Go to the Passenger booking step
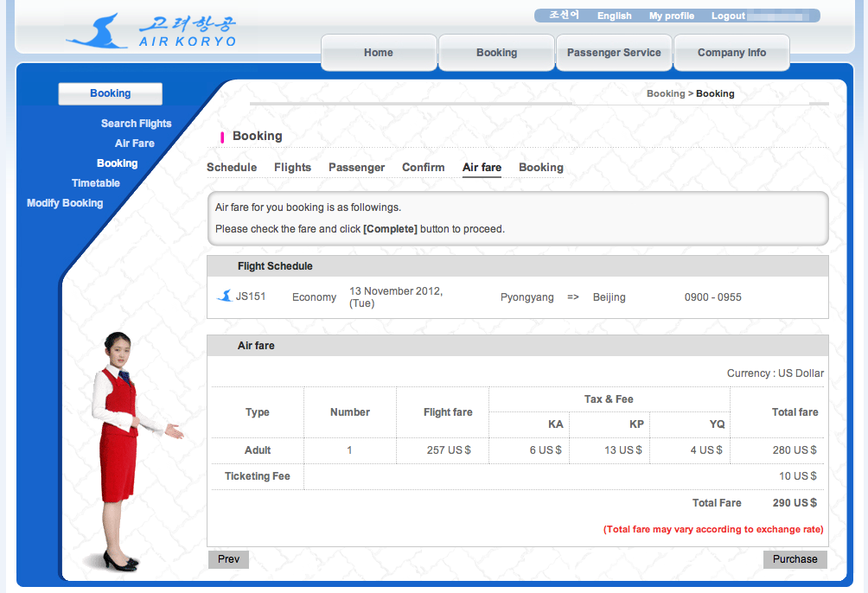This screenshot has width=868, height=593. coord(356,168)
